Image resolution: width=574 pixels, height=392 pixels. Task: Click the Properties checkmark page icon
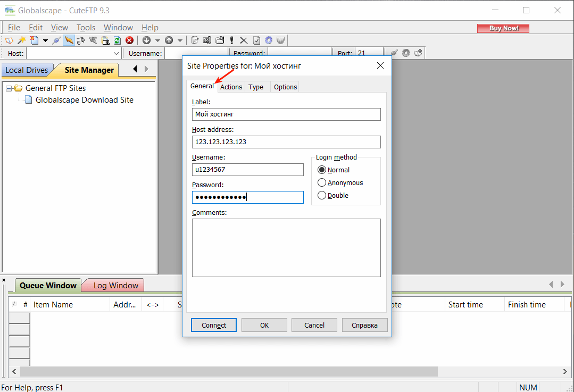[x=256, y=40]
